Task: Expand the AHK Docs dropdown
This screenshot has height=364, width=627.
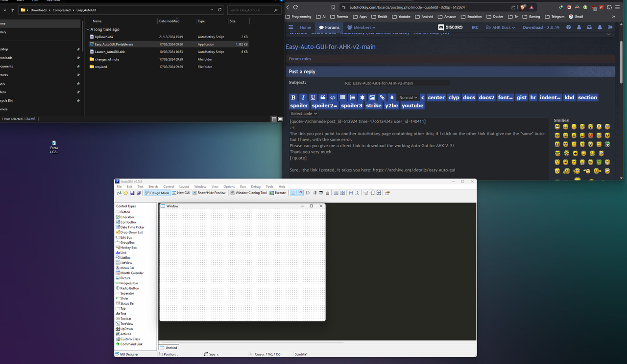Action: point(501,27)
